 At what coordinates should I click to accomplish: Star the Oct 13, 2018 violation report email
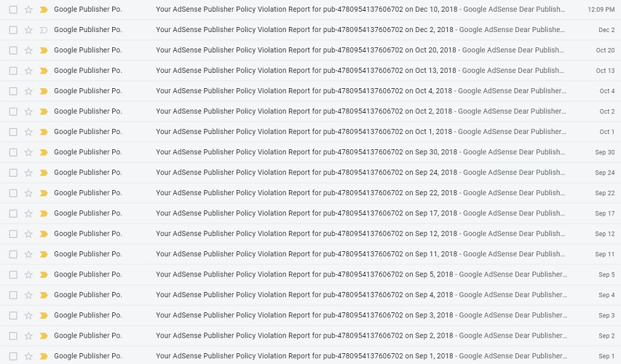click(x=28, y=71)
